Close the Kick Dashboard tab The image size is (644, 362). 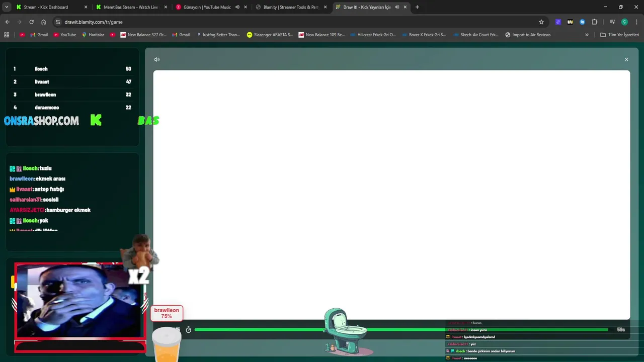86,7
